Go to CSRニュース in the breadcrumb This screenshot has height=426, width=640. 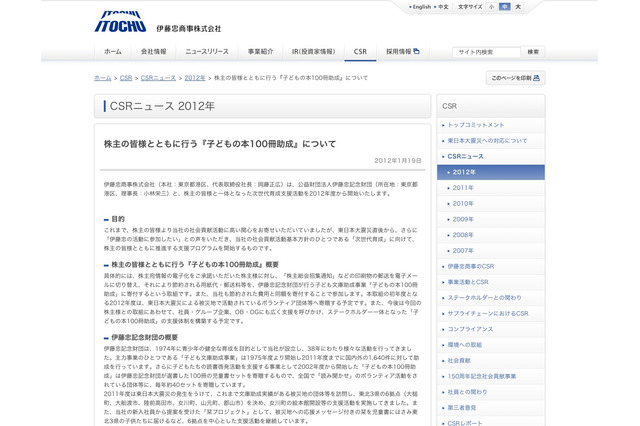coord(158,78)
